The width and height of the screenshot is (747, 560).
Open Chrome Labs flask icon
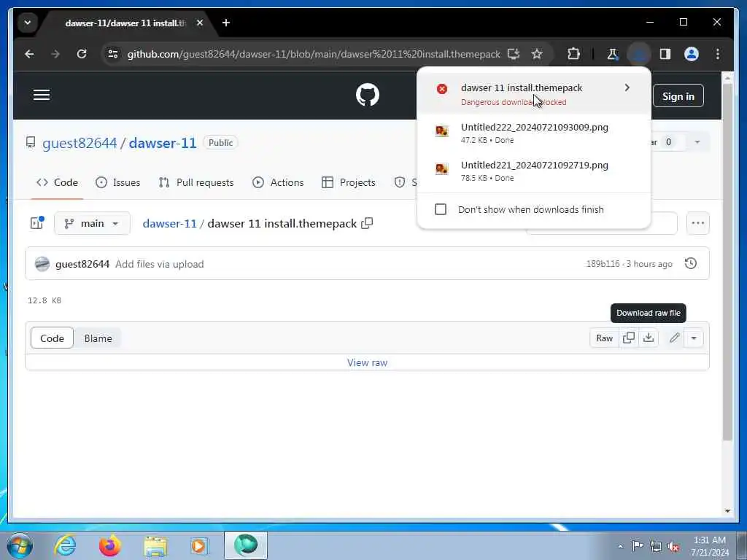pos(612,54)
